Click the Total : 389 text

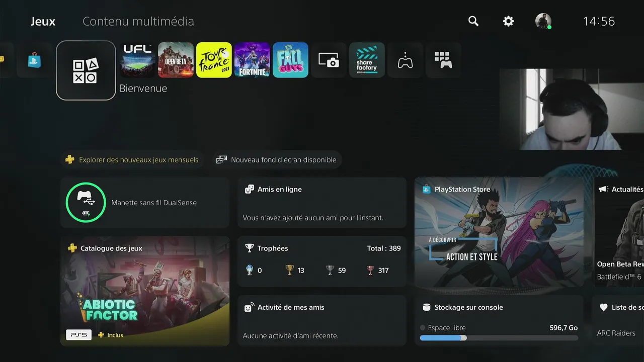pos(384,248)
